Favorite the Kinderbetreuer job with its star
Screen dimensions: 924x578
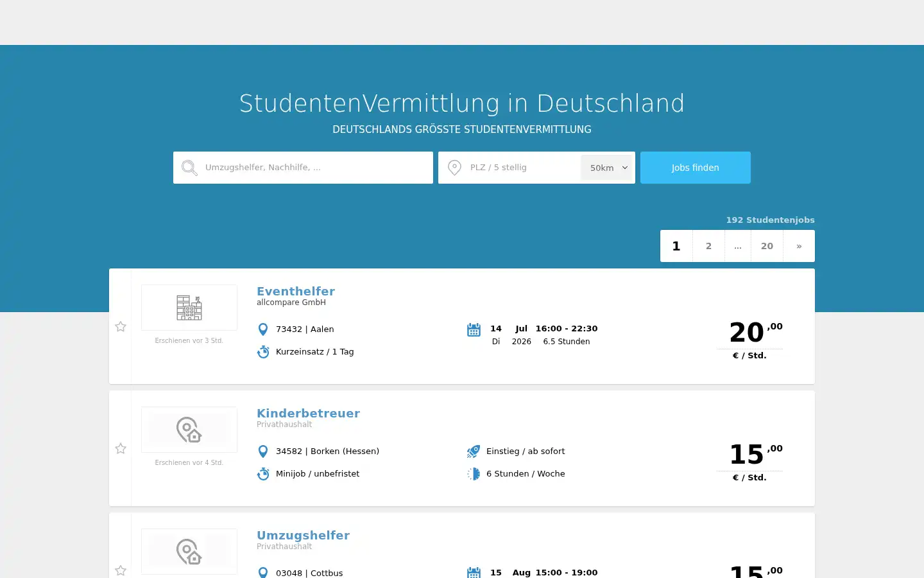click(x=121, y=448)
